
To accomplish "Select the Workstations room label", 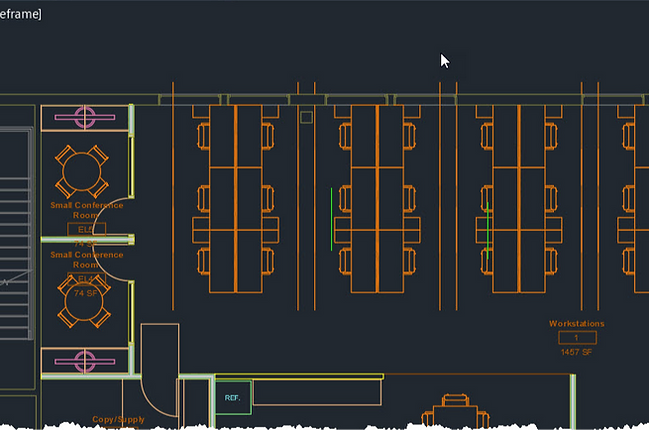I will pyautogui.click(x=577, y=324).
